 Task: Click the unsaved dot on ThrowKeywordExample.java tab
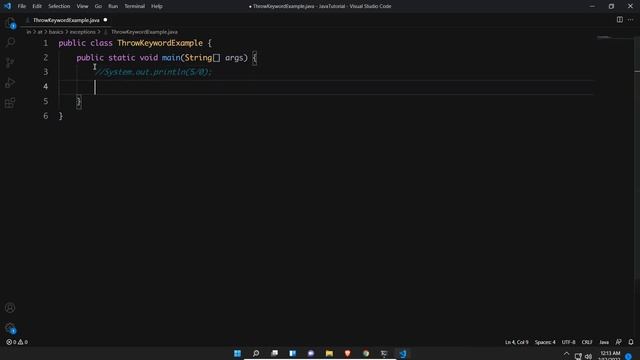(105, 20)
